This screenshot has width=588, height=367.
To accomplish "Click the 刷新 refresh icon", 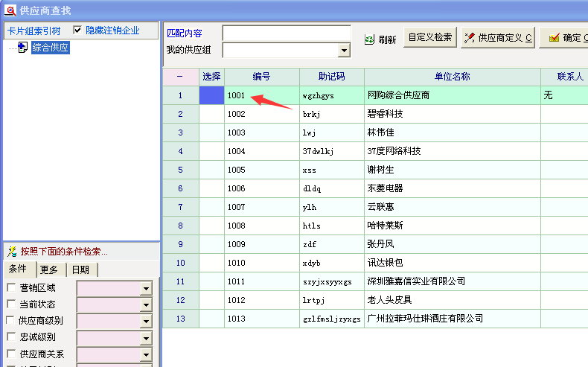I will pos(369,39).
